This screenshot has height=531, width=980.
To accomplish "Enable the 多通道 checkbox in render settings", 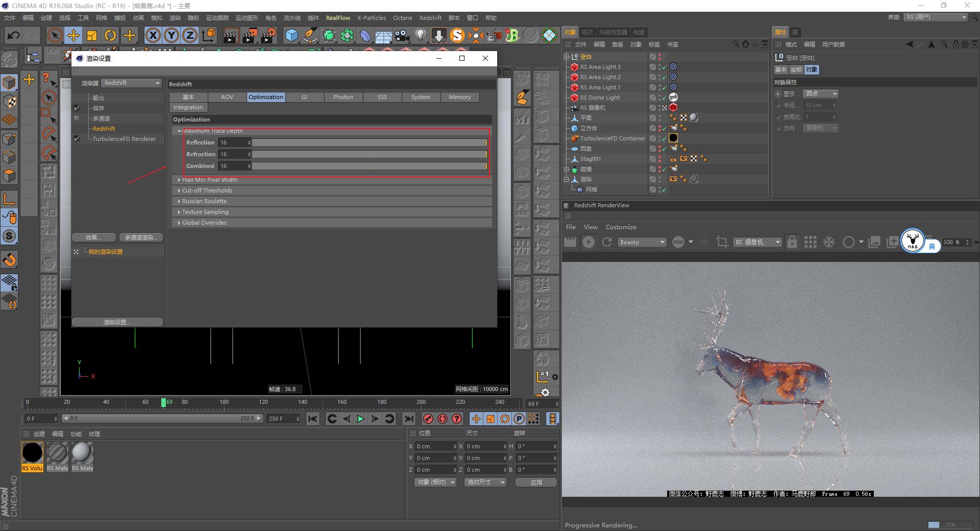I will (77, 118).
